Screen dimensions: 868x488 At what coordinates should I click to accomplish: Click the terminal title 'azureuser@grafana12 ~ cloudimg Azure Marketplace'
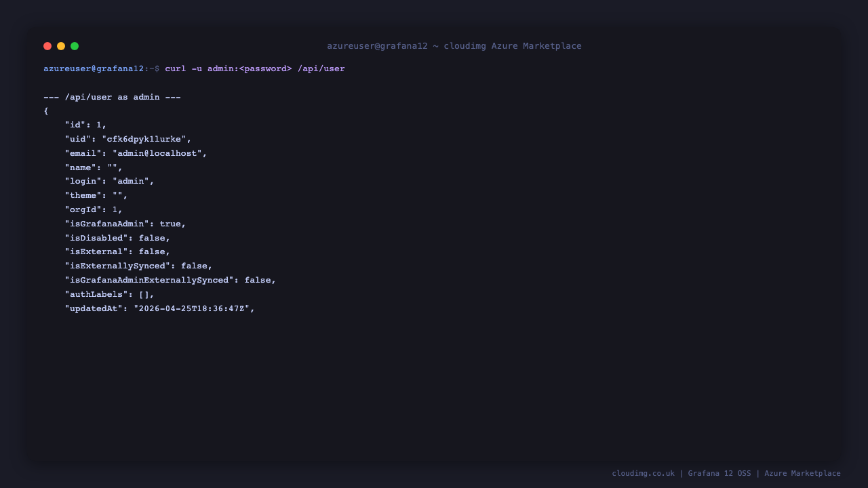click(x=454, y=46)
